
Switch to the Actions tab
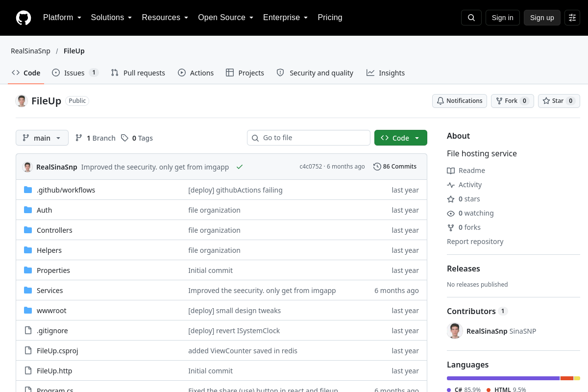[196, 73]
